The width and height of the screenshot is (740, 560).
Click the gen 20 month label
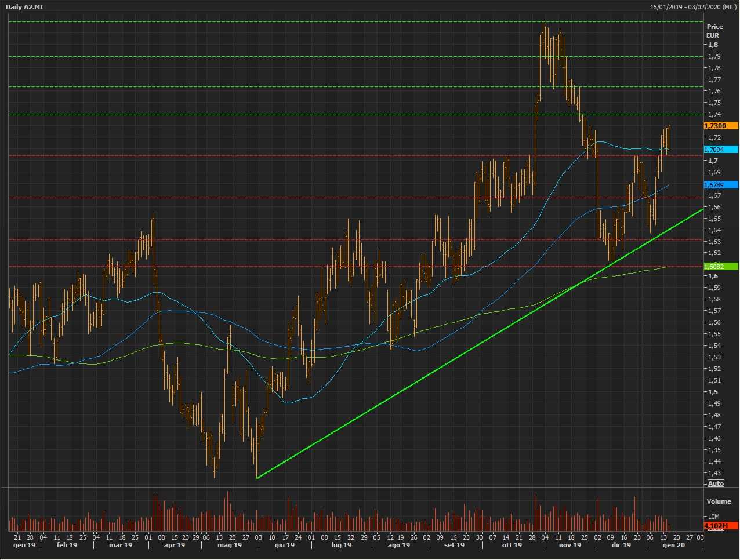[x=674, y=545]
